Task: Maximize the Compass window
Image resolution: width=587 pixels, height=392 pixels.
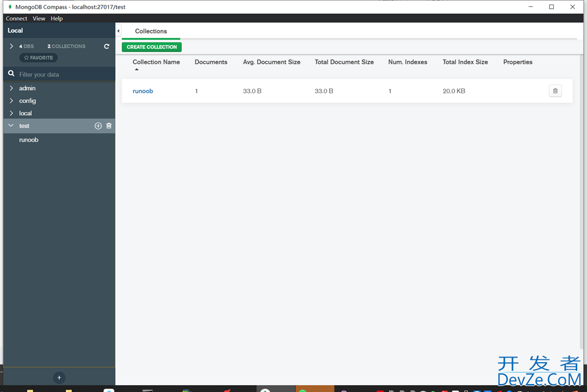Action: click(551, 7)
